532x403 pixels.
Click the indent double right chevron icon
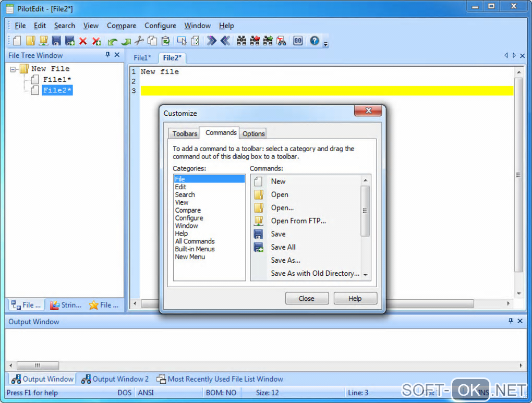click(212, 41)
